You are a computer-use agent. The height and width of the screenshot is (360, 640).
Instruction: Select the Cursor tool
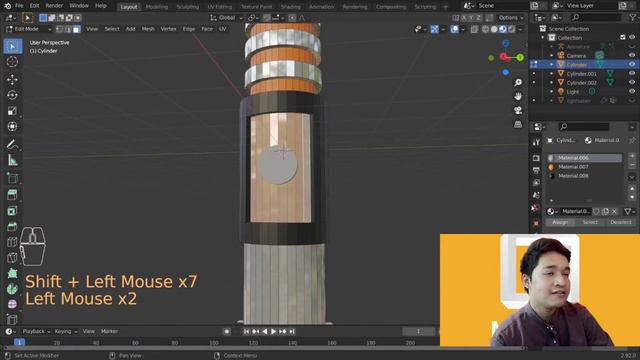pyautogui.click(x=12, y=62)
